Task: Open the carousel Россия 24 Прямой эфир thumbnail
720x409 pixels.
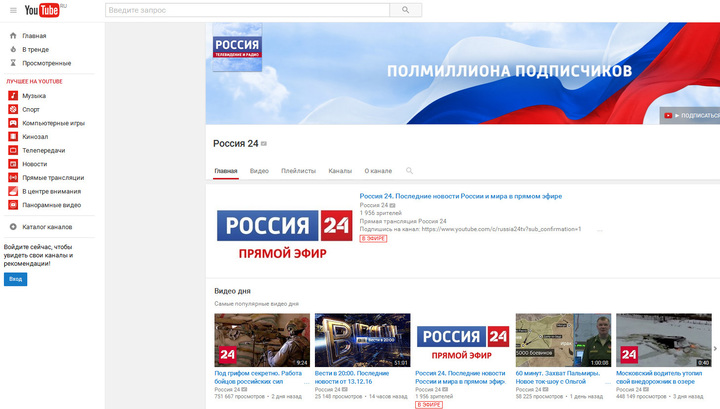Action: tap(463, 340)
